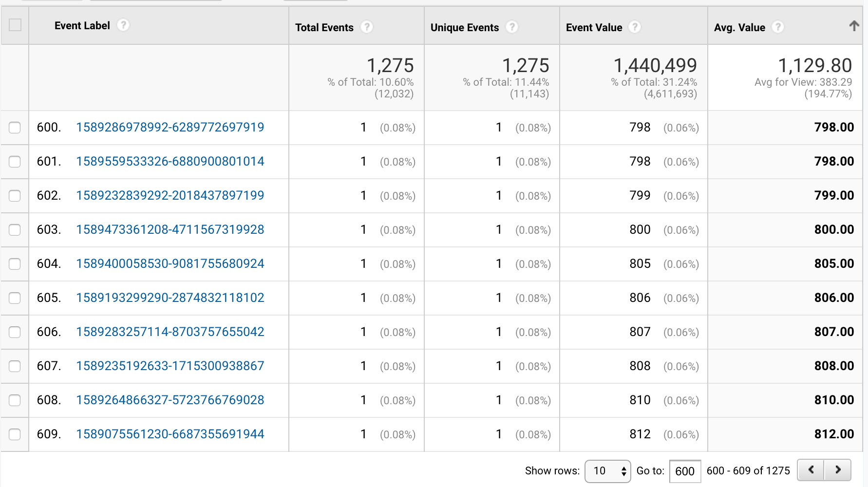Select the % of Total: 31.24% summary text
868x487 pixels.
point(654,82)
